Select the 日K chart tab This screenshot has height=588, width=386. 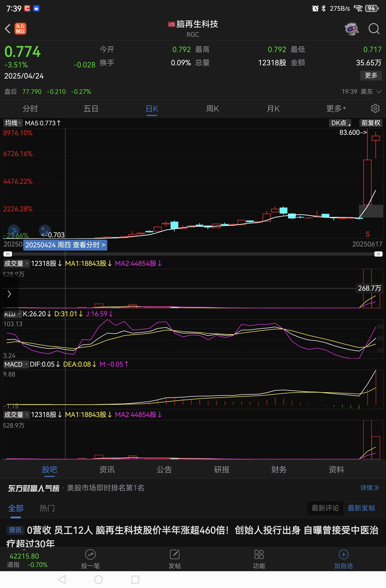pos(152,108)
